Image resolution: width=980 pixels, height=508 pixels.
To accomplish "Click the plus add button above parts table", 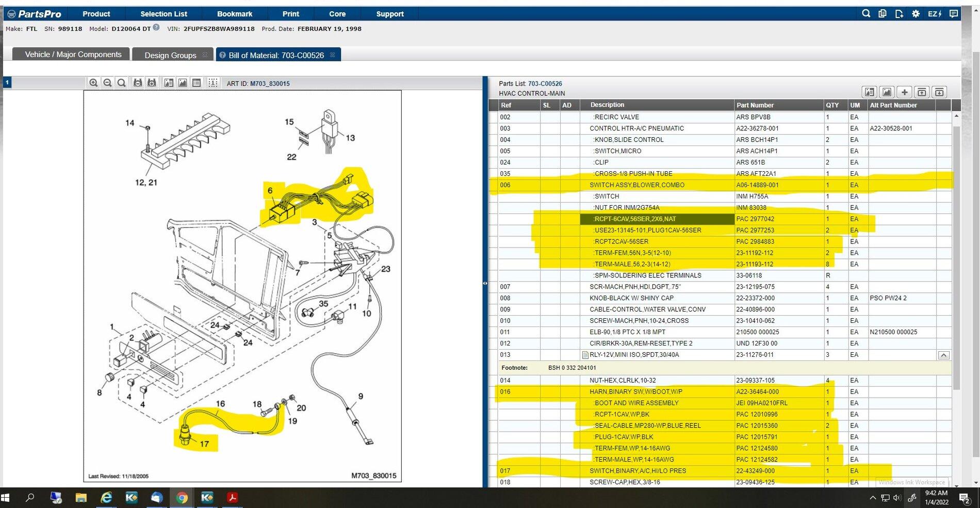I will (904, 92).
